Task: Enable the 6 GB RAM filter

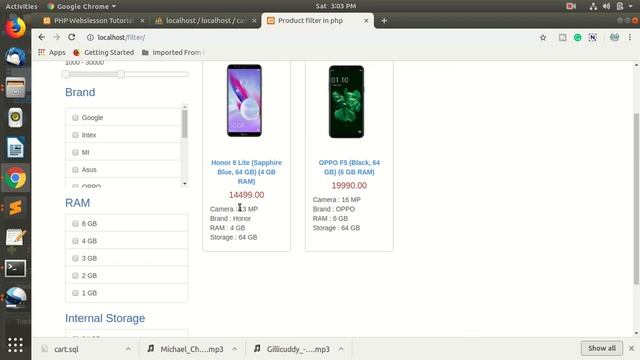Action: pos(75,224)
